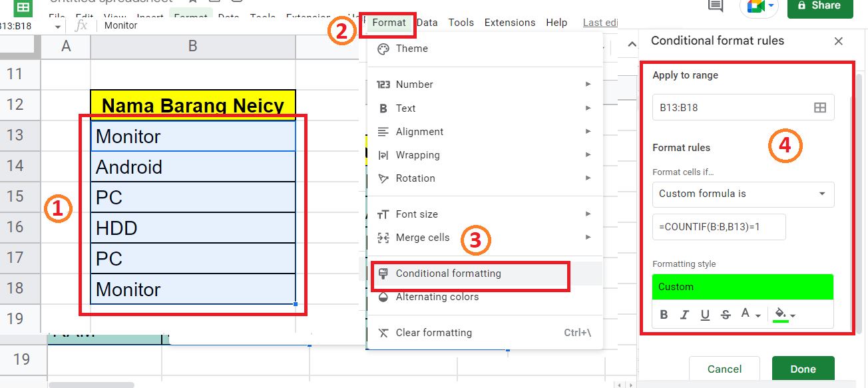868x388 pixels.
Task: Select the Monitor cell in row 18
Action: tap(193, 289)
